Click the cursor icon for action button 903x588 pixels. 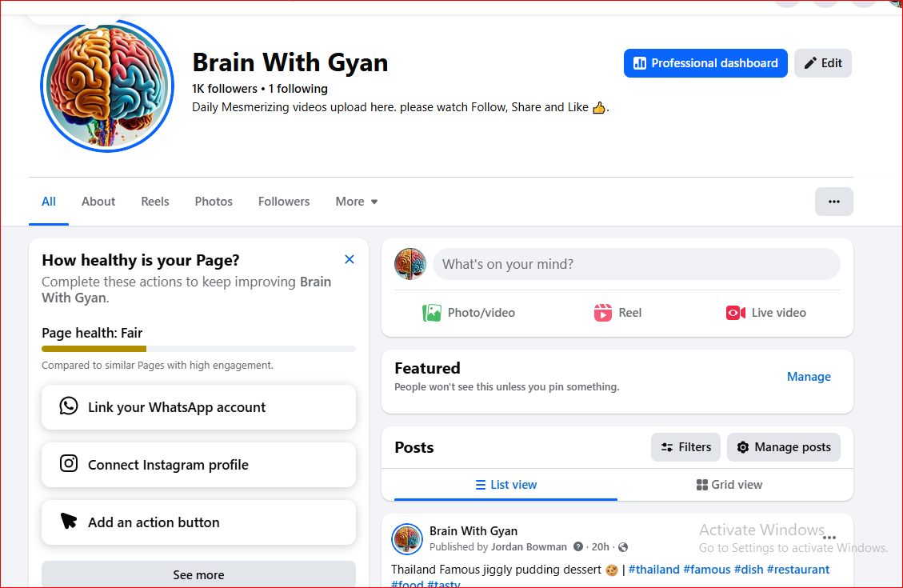[x=69, y=521]
